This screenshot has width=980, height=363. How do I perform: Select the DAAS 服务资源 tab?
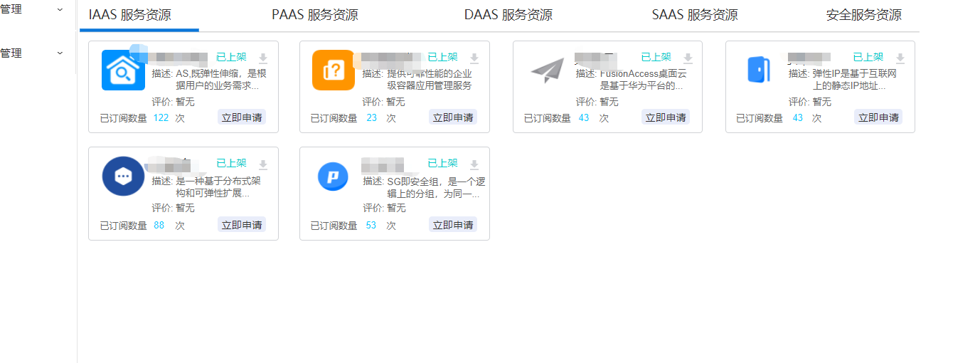pos(508,15)
